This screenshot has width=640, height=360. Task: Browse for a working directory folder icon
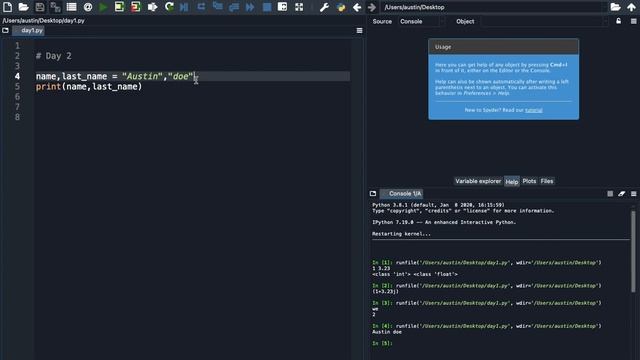point(616,7)
